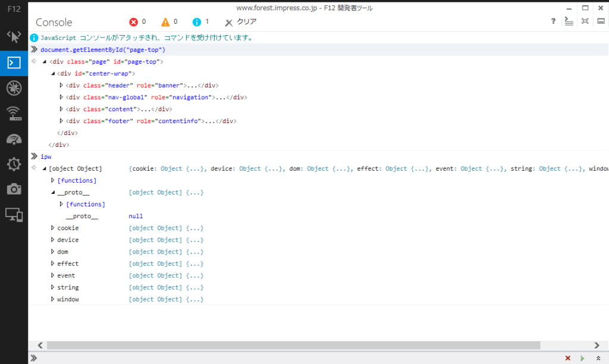Expand the effect property
This screenshot has width=609, height=364.
point(52,263)
